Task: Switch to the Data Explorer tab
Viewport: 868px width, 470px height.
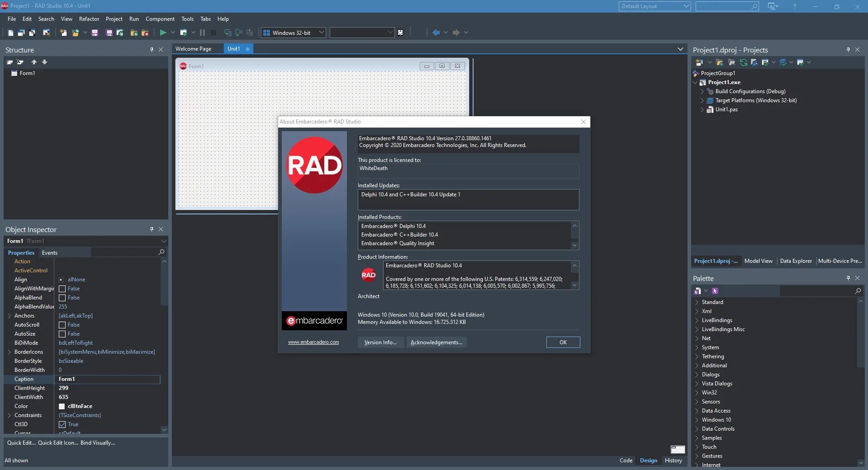Action: (796, 261)
